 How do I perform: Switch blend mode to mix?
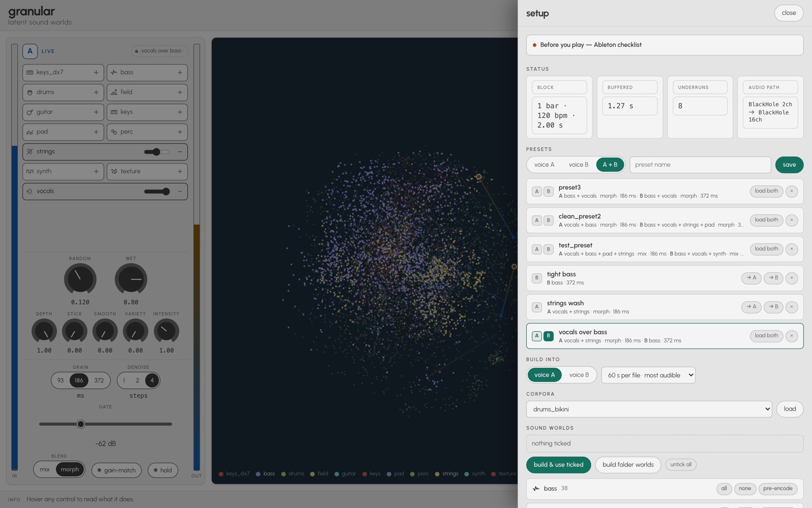click(x=45, y=470)
